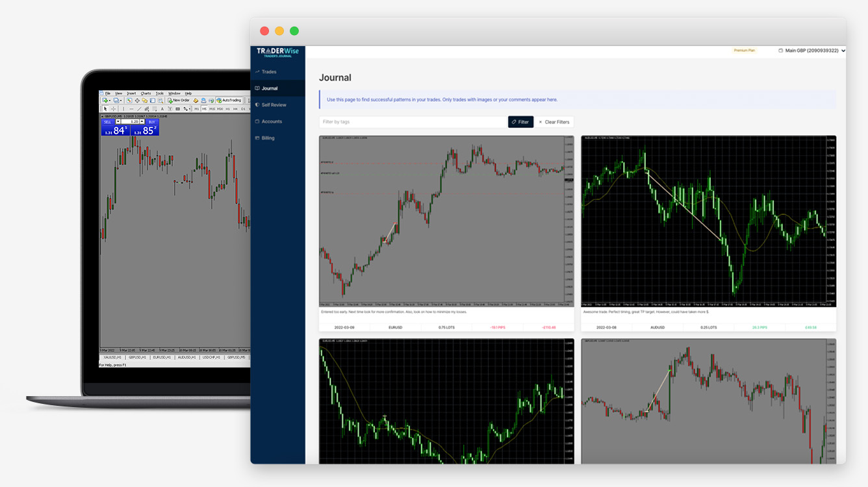Decrease lot volume with the down arrow
The image size is (868, 487).
118,121
